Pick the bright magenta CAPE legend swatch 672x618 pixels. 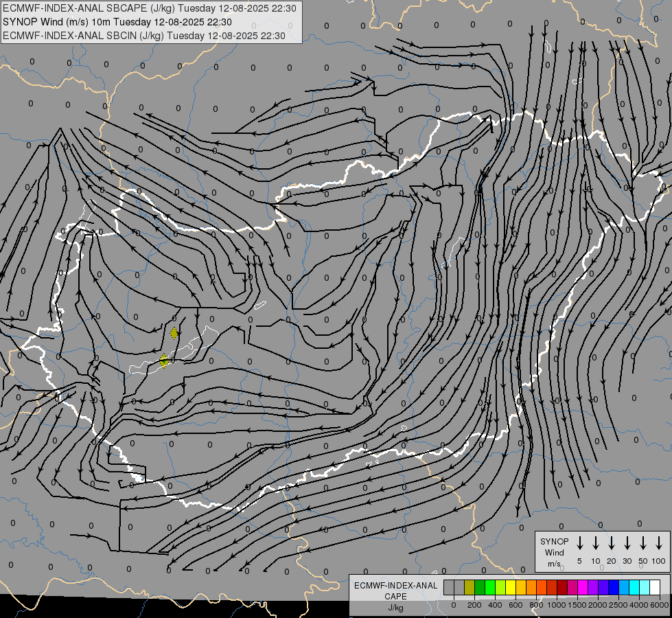583,587
